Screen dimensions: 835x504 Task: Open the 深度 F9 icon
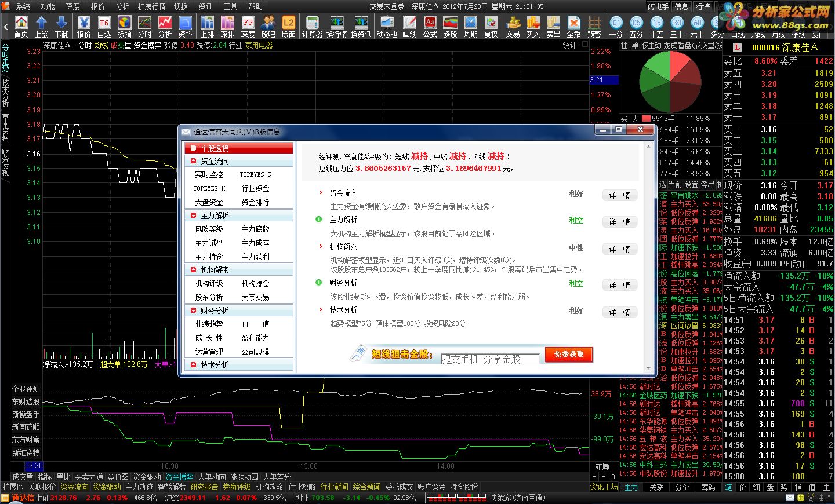click(248, 26)
